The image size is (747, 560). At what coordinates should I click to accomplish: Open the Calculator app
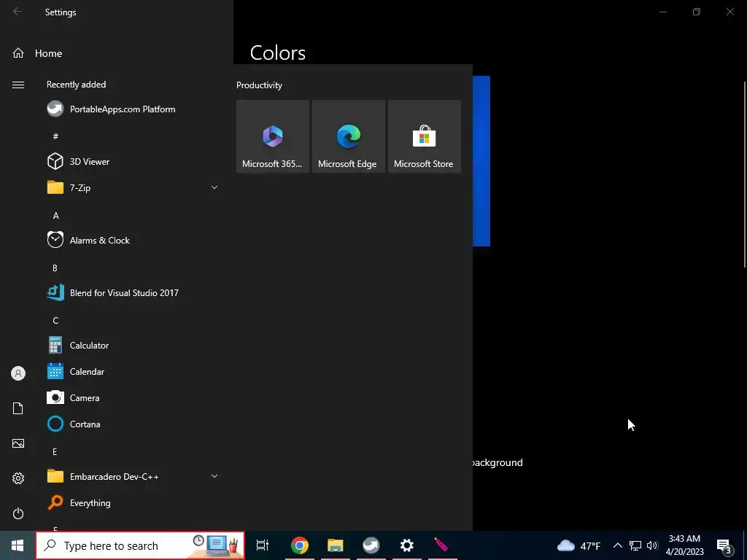click(133, 345)
